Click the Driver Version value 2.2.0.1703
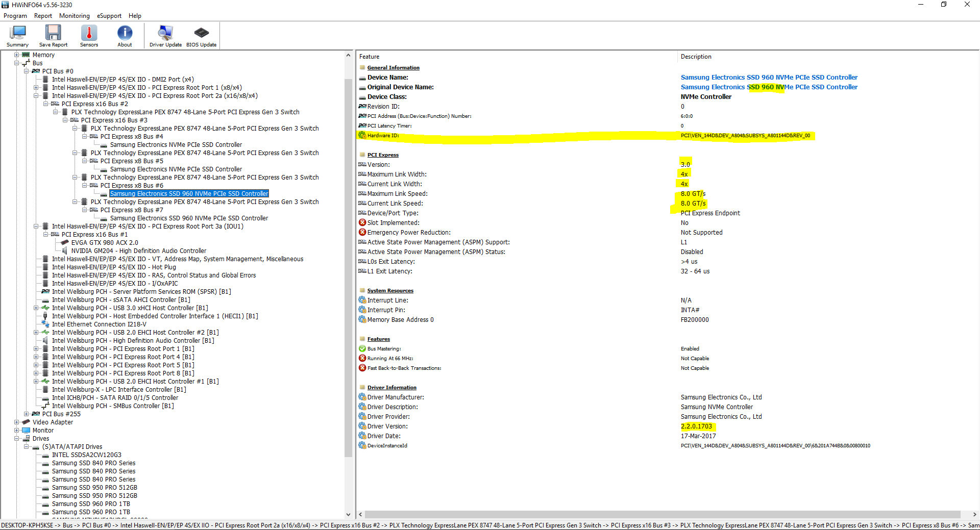The image size is (980, 530). pos(696,426)
